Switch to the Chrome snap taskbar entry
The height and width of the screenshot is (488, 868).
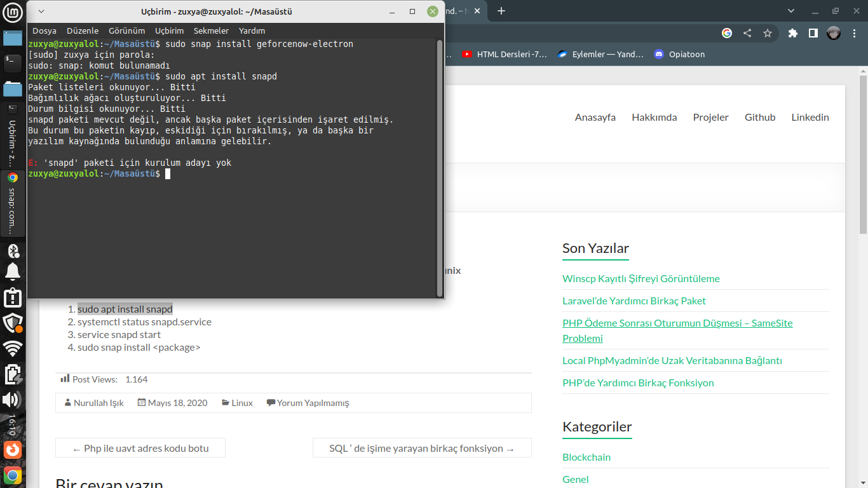coord(13,203)
